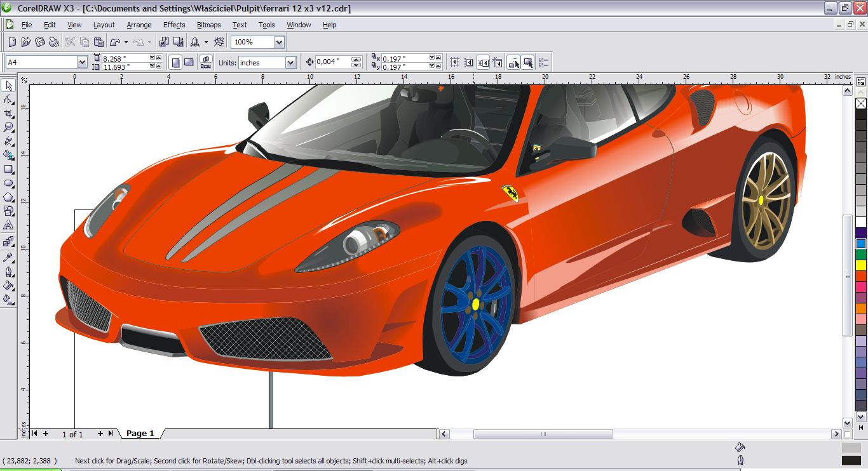Image resolution: width=868 pixels, height=471 pixels.
Task: Select the Eyedropper tool
Action: tap(9, 257)
